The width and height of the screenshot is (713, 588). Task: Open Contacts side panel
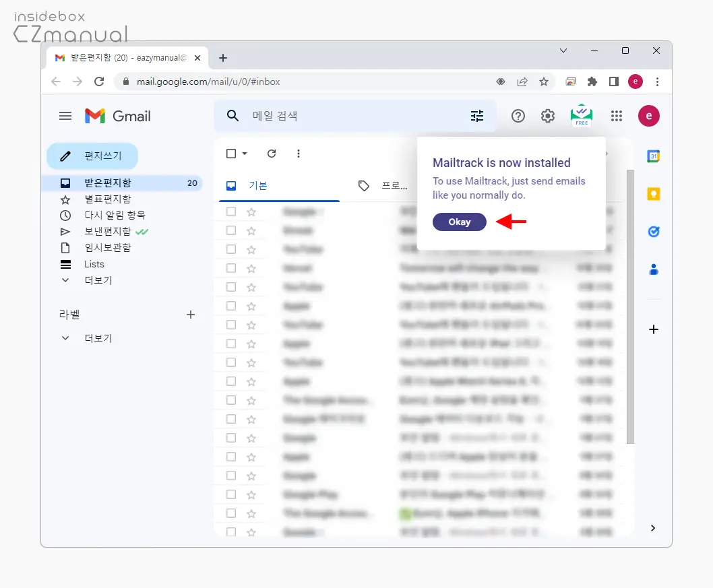654,269
